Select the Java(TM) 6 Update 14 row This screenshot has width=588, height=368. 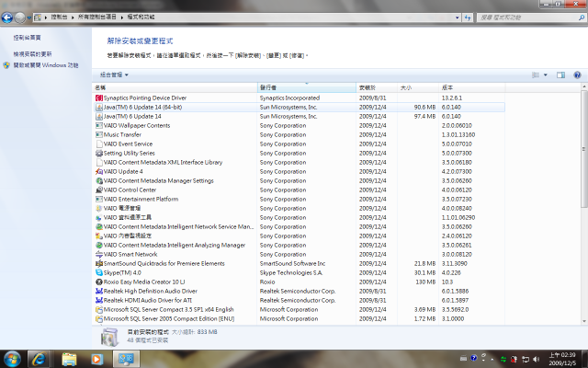click(x=300, y=117)
